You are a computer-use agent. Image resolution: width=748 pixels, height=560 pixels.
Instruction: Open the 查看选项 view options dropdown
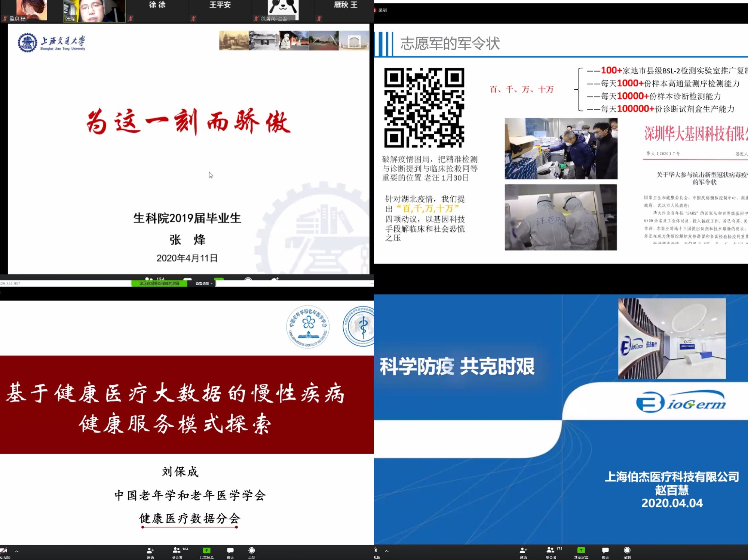(x=204, y=283)
